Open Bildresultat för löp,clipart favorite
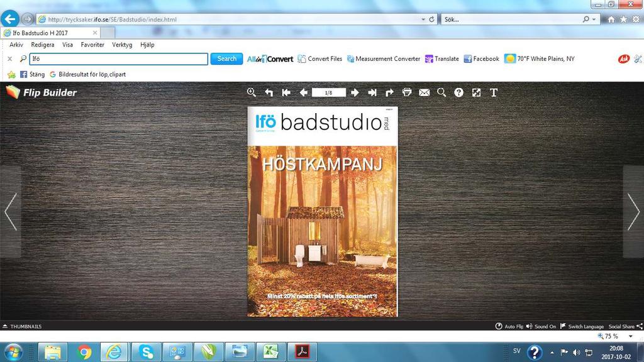Screen dimensions: 644x362 point(87,74)
